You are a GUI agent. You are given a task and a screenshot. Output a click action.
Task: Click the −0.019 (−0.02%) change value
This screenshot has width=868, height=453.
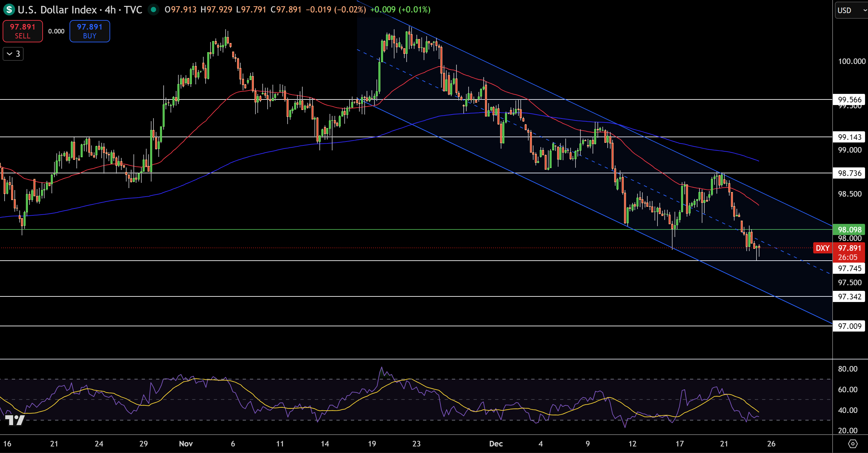[335, 10]
